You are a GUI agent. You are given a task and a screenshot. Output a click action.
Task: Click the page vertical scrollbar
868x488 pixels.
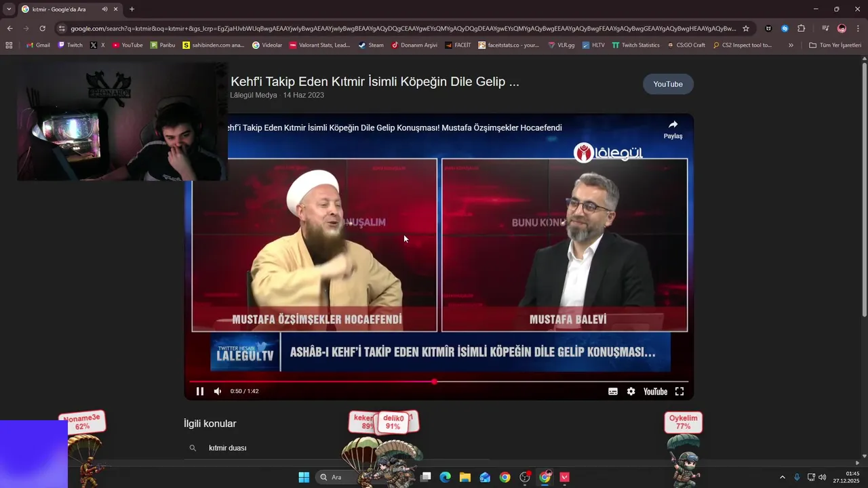click(x=864, y=188)
